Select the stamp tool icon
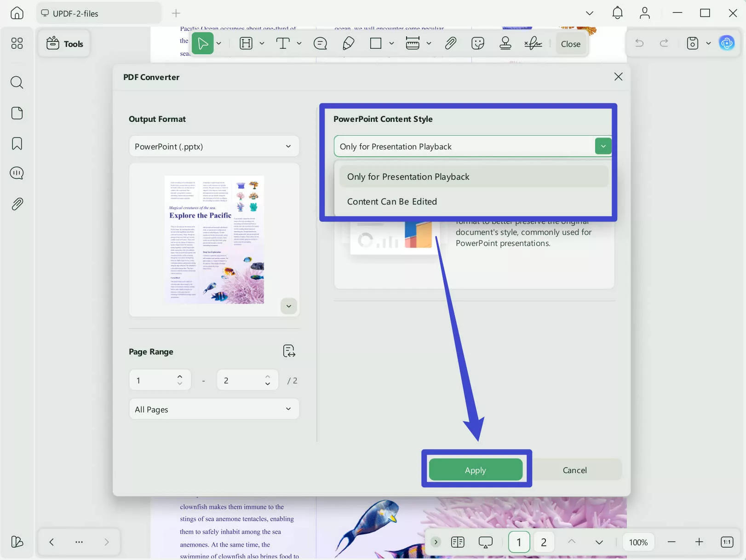Screen dimensions: 746x560 point(505,44)
